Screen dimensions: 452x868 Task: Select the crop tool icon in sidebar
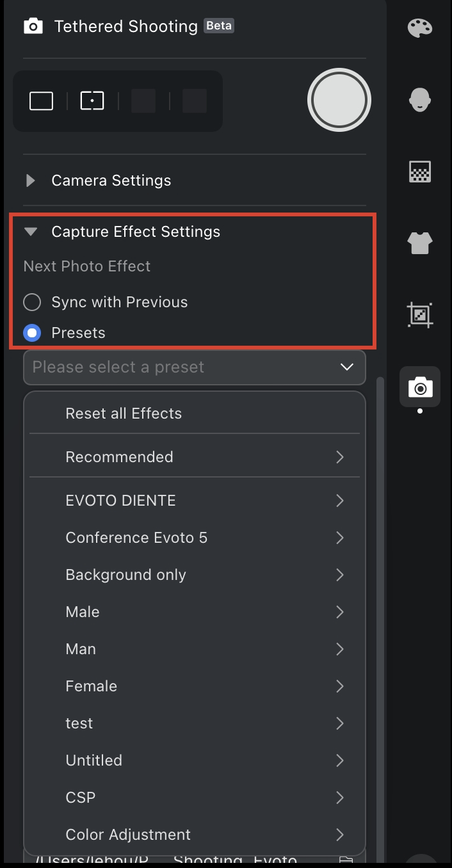tap(420, 315)
